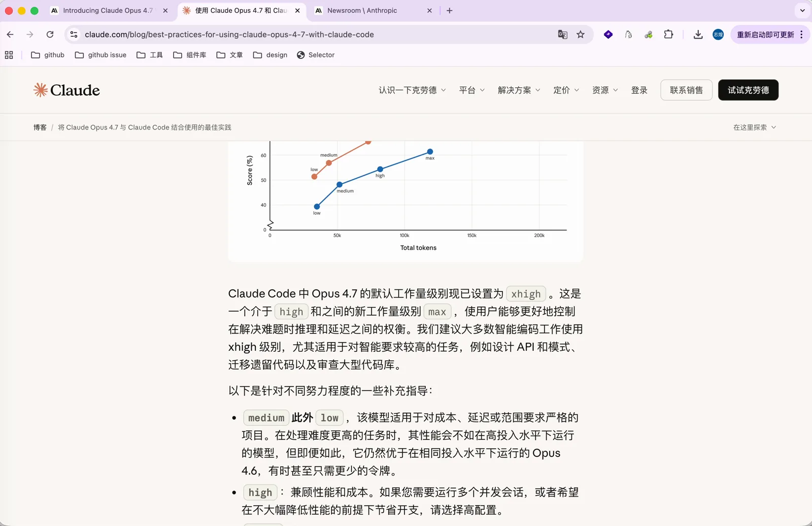This screenshot has height=526, width=812.
Task: Open Chrome three-dot menu
Action: [x=801, y=35]
